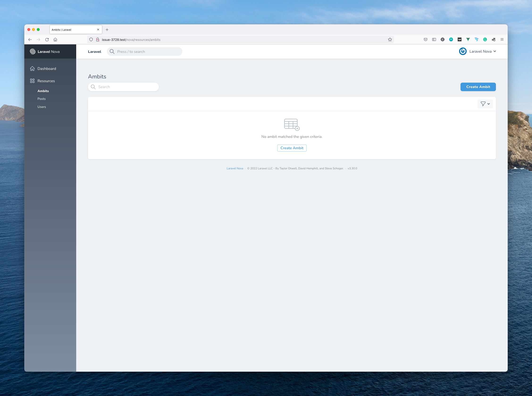This screenshot has width=532, height=396.
Task: Click the cyan circular 'm' extension icon
Action: [x=451, y=39]
